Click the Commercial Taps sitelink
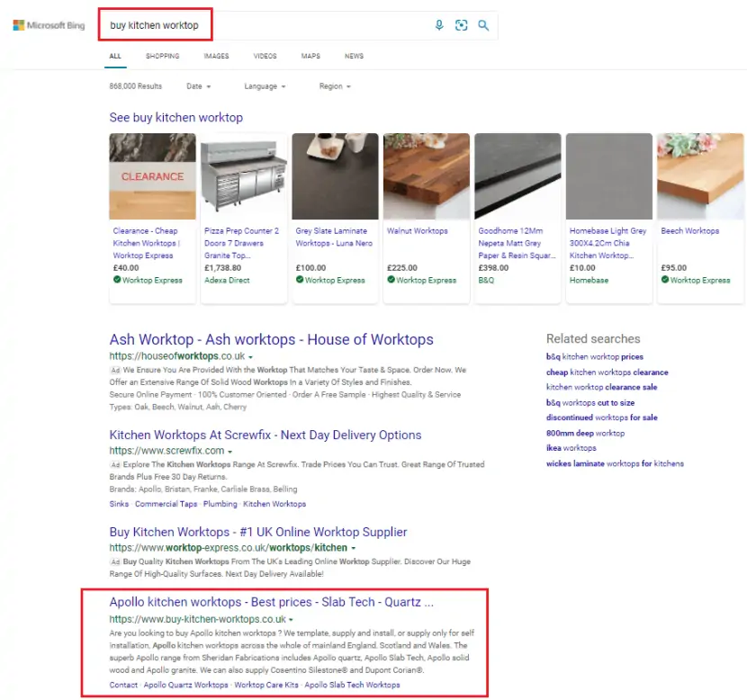The image size is (747, 700). [x=166, y=504]
